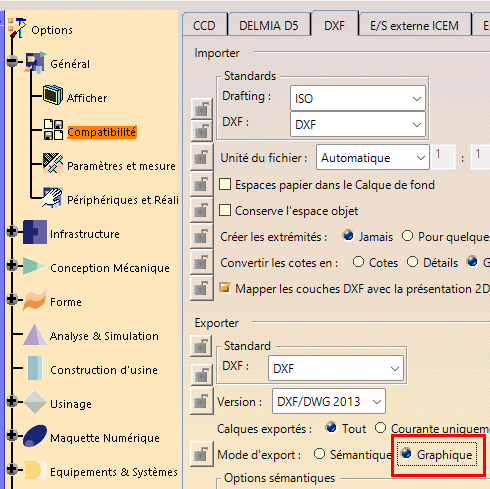This screenshot has height=489, width=490.
Task: Open Périphériques et Réalité hand icon
Action: pos(52,197)
